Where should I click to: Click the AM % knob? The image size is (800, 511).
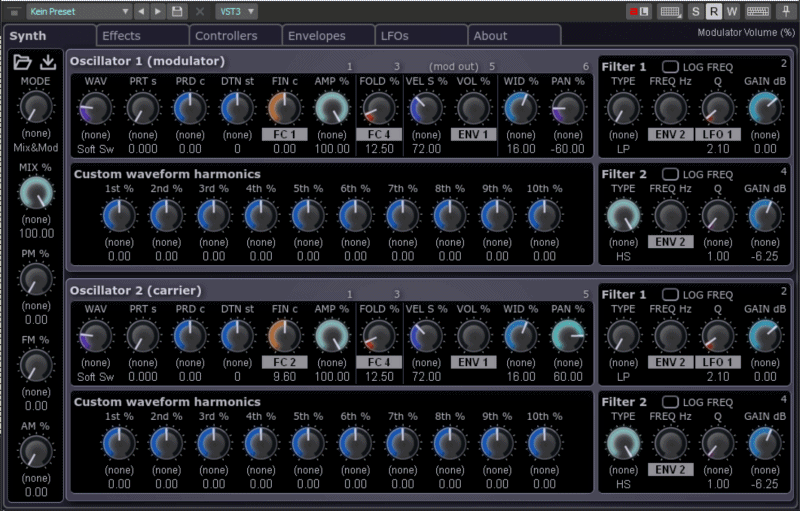point(36,452)
